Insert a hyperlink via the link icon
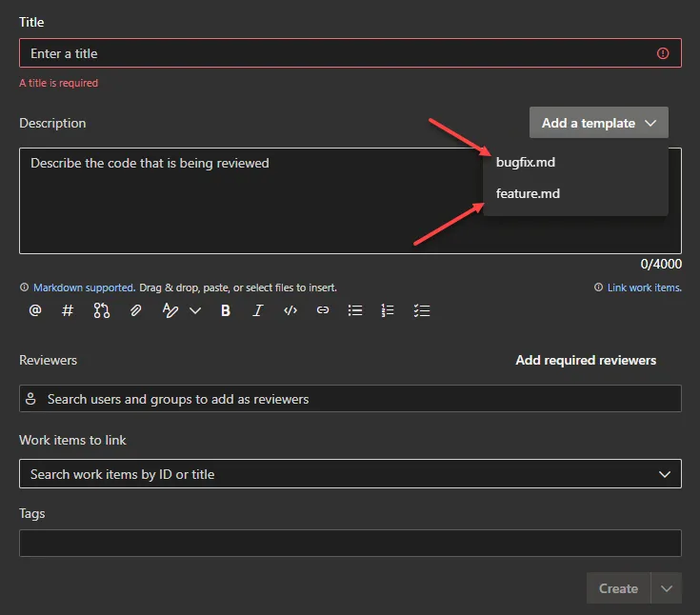Image resolution: width=700 pixels, height=615 pixels. (x=323, y=310)
